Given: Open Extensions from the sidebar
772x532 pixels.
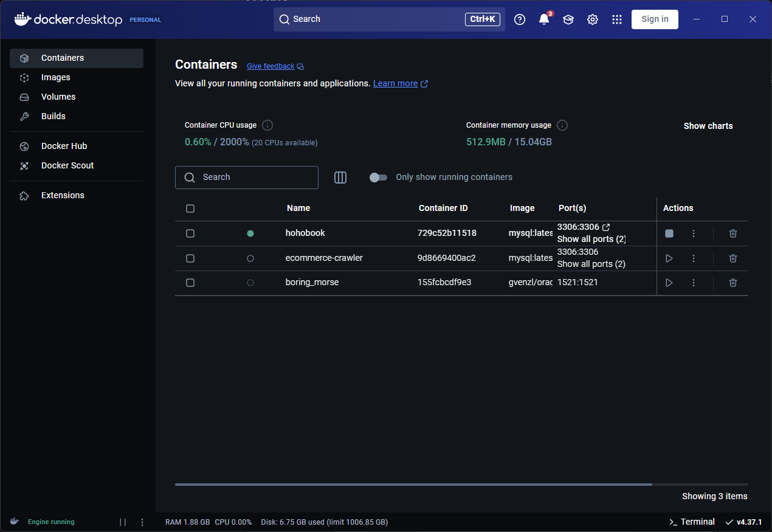Looking at the screenshot, I should coord(77,196).
